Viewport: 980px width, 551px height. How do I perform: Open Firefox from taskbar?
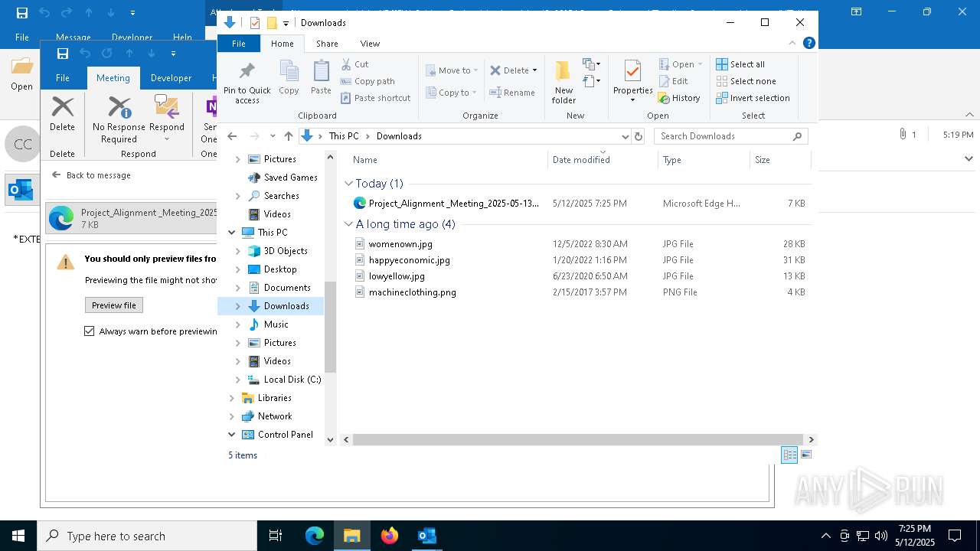pyautogui.click(x=390, y=536)
